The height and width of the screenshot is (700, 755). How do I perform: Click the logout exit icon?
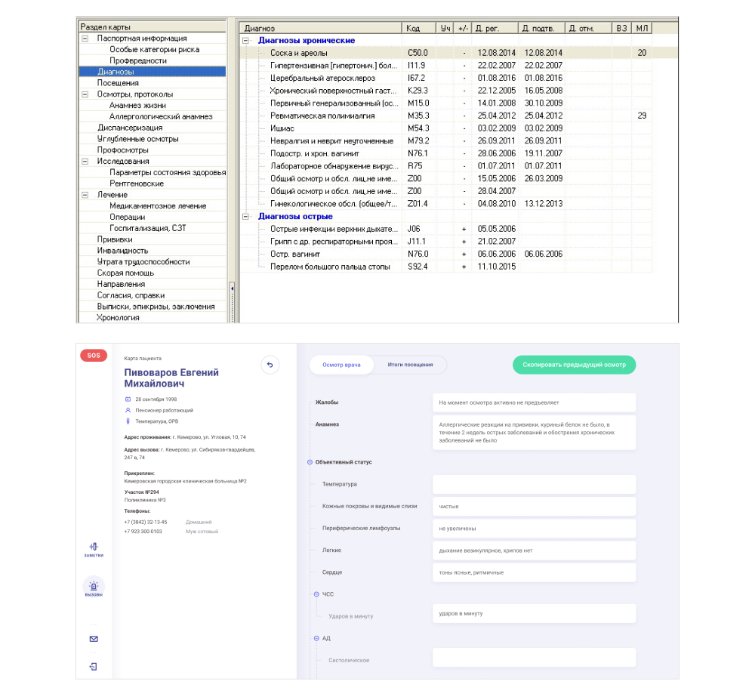click(94, 666)
